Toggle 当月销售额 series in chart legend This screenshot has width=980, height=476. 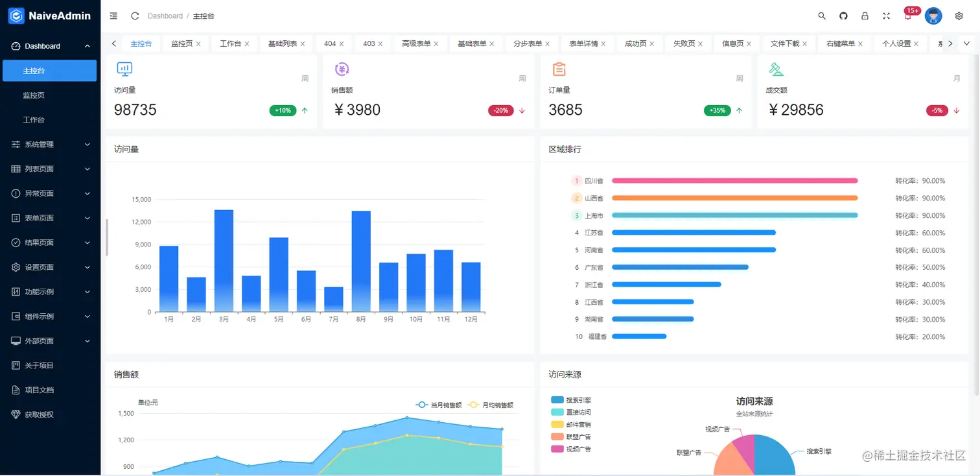click(438, 405)
